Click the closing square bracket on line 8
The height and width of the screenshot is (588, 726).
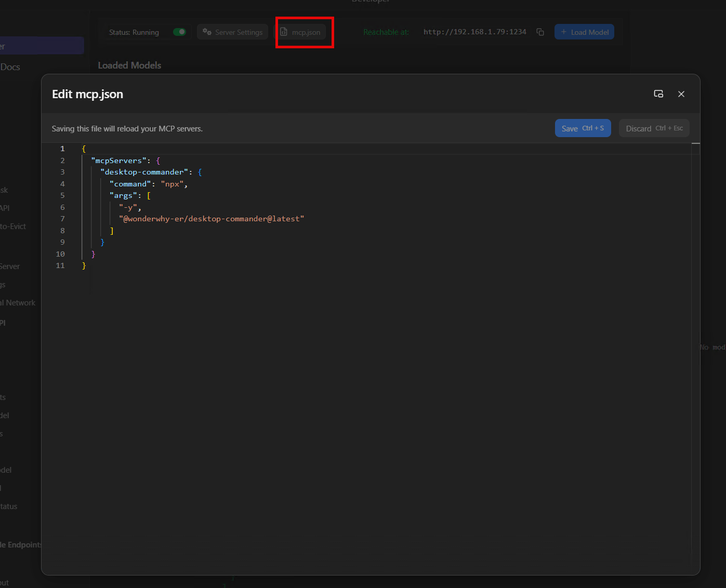(112, 231)
